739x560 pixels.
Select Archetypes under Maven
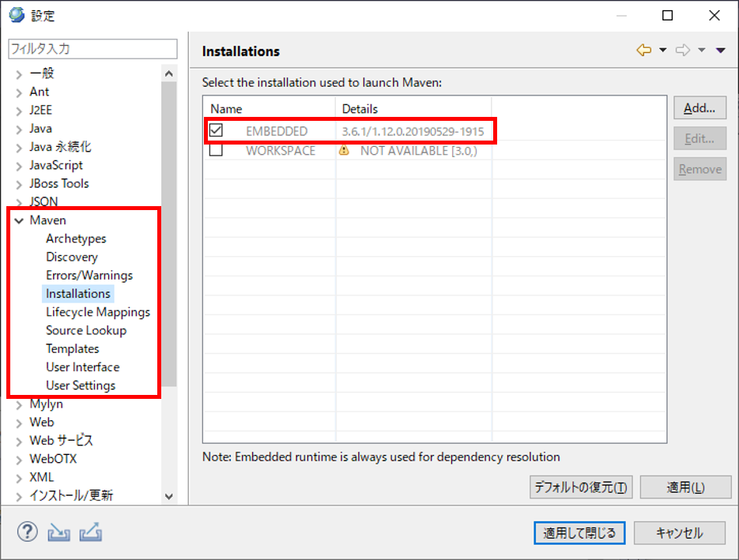(x=76, y=239)
